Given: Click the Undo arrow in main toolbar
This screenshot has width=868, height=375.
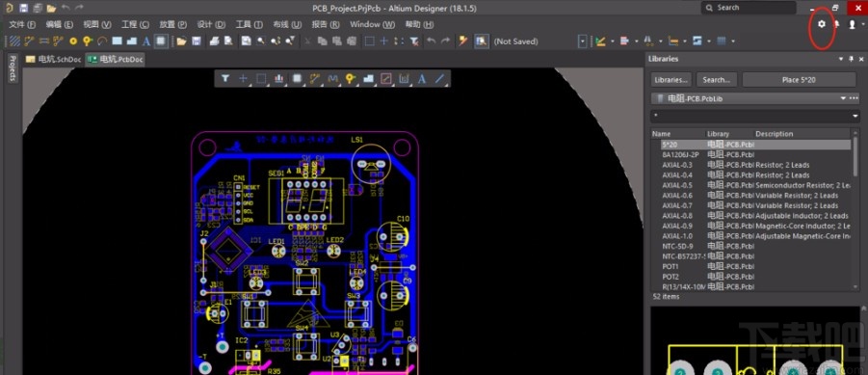Looking at the screenshot, I should (x=432, y=41).
